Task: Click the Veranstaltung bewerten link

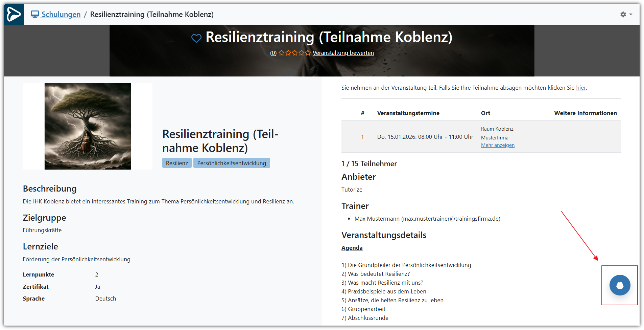Action: point(343,53)
